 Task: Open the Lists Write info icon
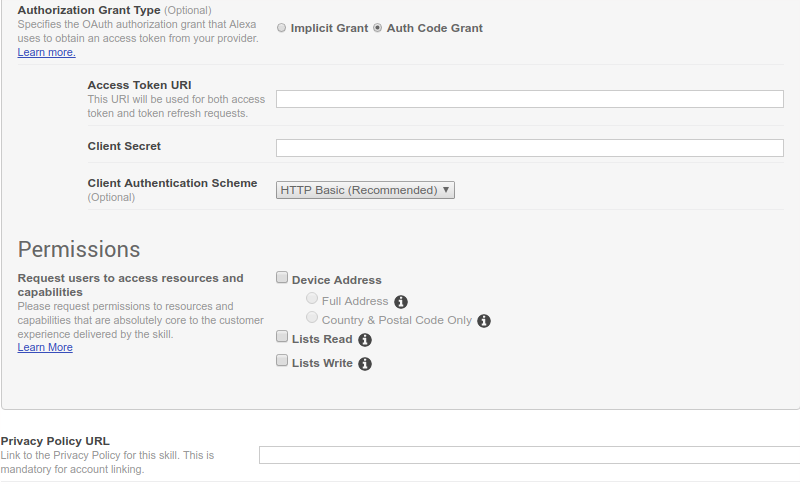(365, 364)
